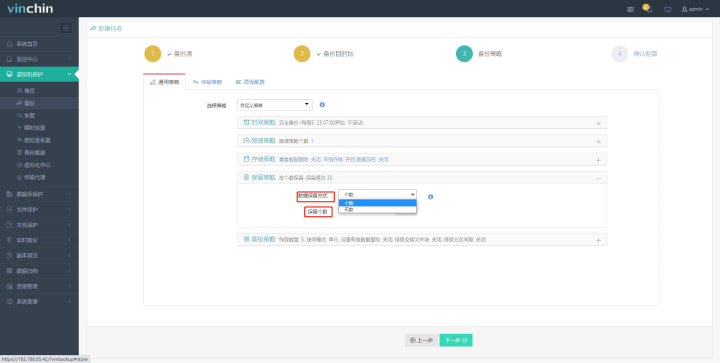Click the 系统首页 home icon in sidebar
Screen dimensions: 720x363
[10, 44]
